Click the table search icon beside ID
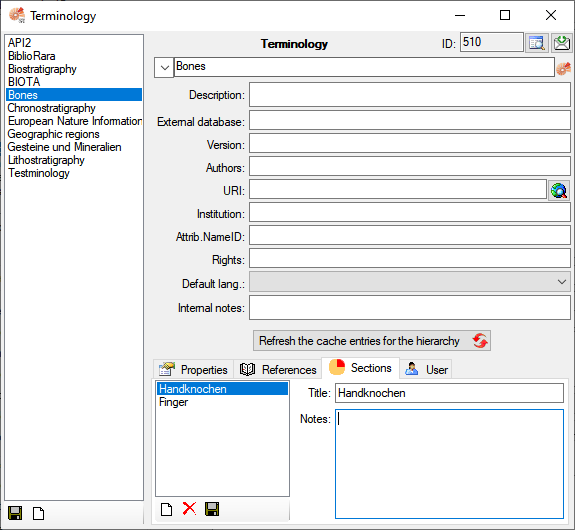 [x=536, y=43]
